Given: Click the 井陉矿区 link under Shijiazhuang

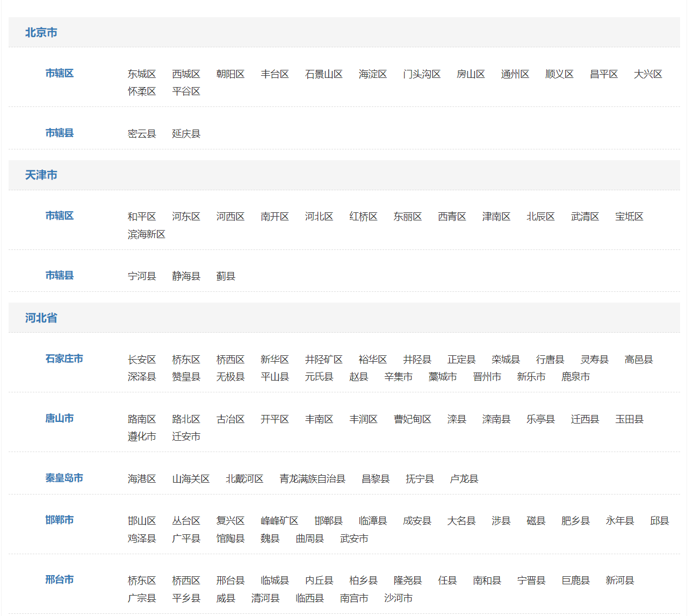Looking at the screenshot, I should pos(323,360).
